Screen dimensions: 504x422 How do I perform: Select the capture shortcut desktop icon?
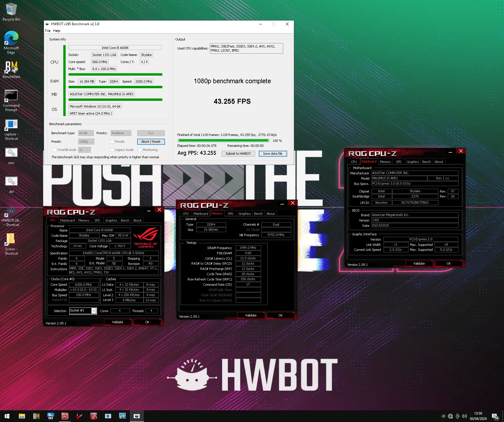[11, 130]
